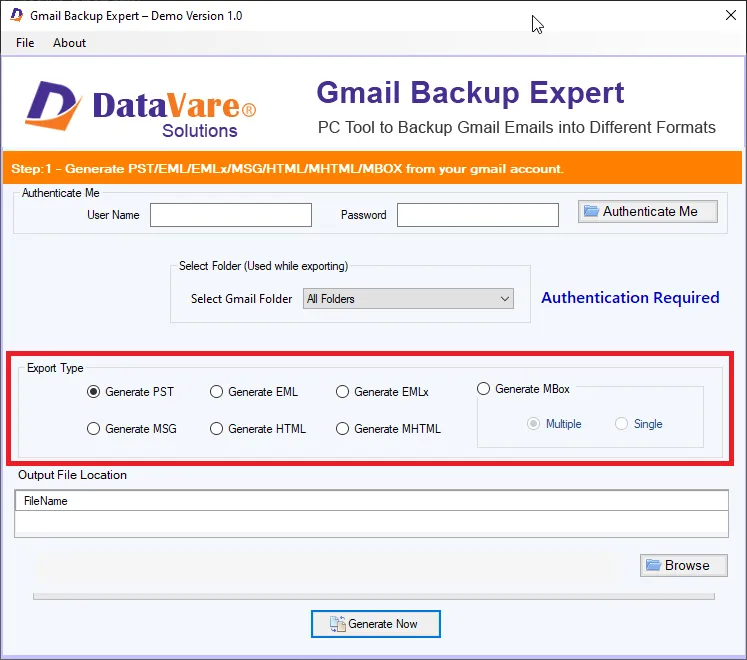Viewport: 747px width, 660px height.
Task: Click the Authentication Required status text
Action: point(630,298)
